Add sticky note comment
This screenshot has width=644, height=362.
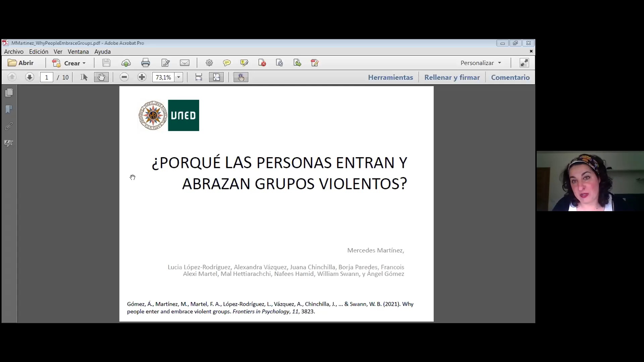tap(227, 63)
